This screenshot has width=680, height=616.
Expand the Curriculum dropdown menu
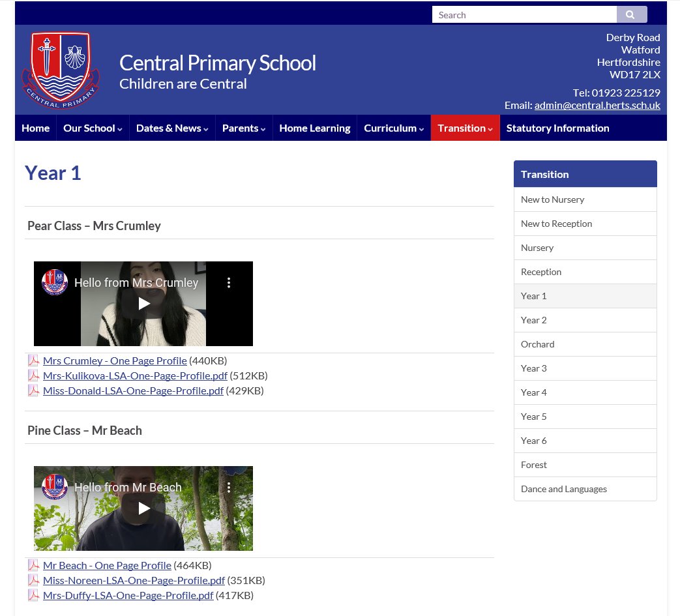[394, 128]
